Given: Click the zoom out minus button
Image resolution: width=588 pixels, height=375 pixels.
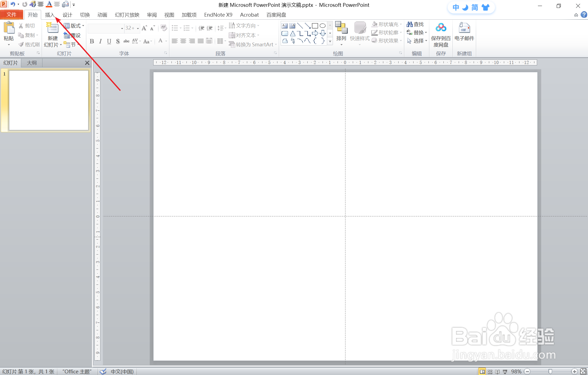Looking at the screenshot, I should click(527, 371).
